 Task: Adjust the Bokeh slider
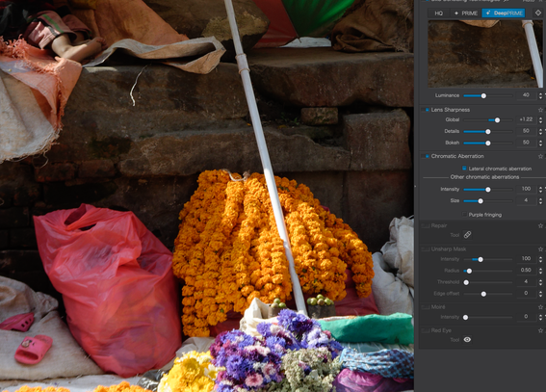point(488,144)
